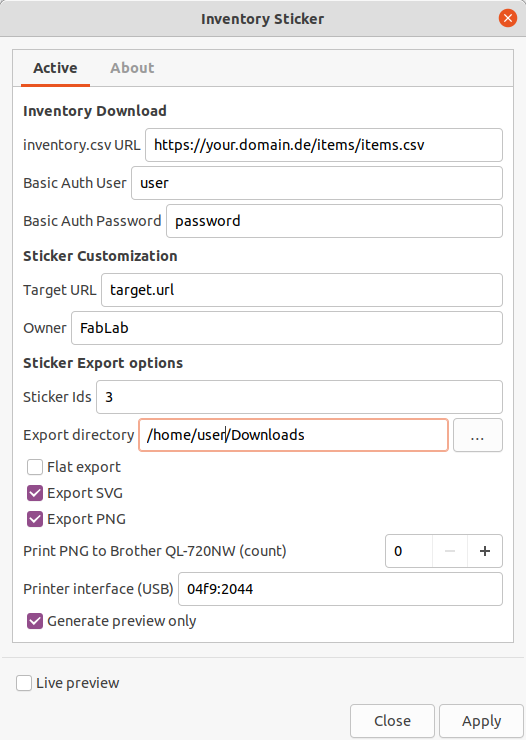Close the Inventory Sticker dialog via the orange X
The width and height of the screenshot is (526, 740).
pos(508,18)
